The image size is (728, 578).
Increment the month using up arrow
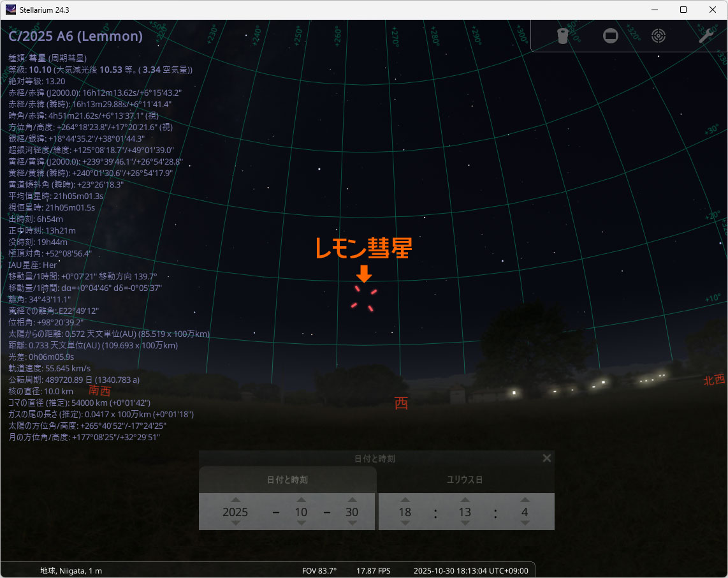301,500
